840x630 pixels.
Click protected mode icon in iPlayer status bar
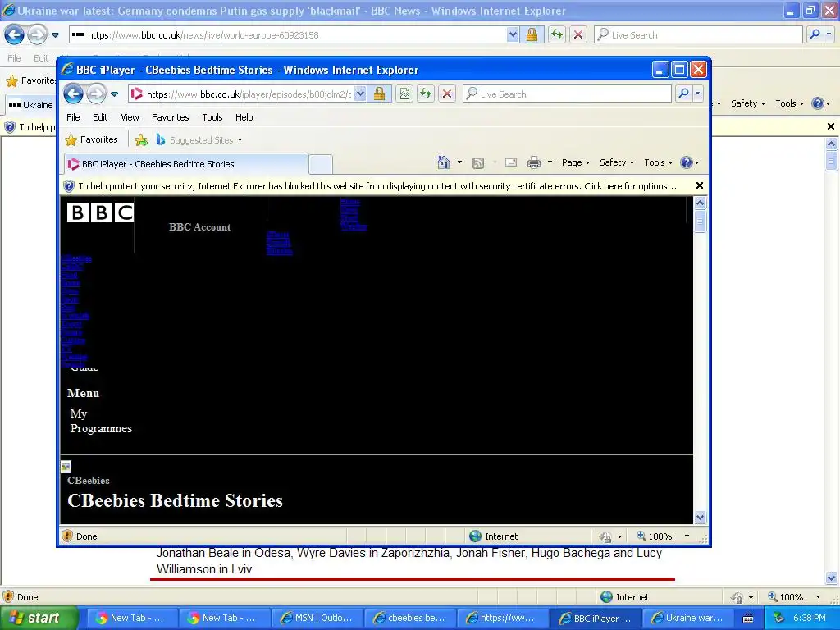[x=606, y=536]
